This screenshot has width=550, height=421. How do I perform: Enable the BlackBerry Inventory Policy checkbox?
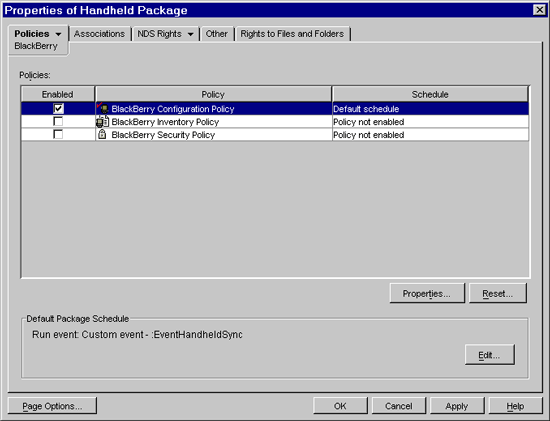point(58,121)
